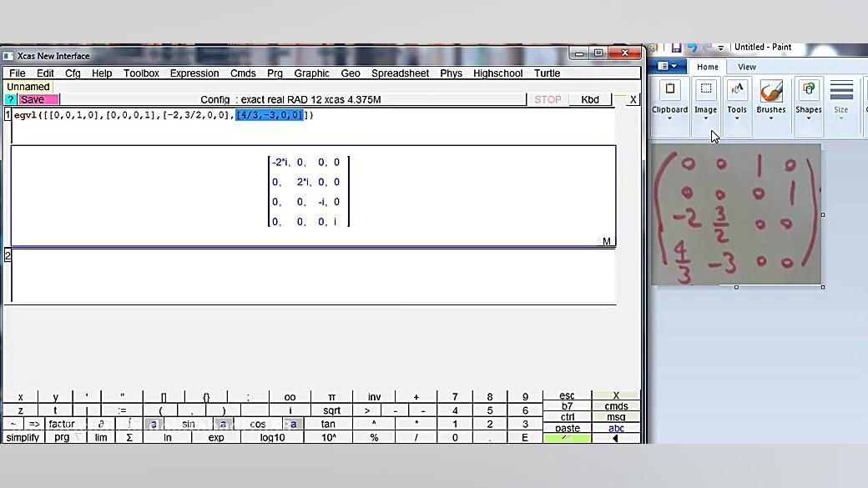Switch to alphabetic keys with the abc key
The width and height of the screenshot is (868, 488).
click(616, 428)
